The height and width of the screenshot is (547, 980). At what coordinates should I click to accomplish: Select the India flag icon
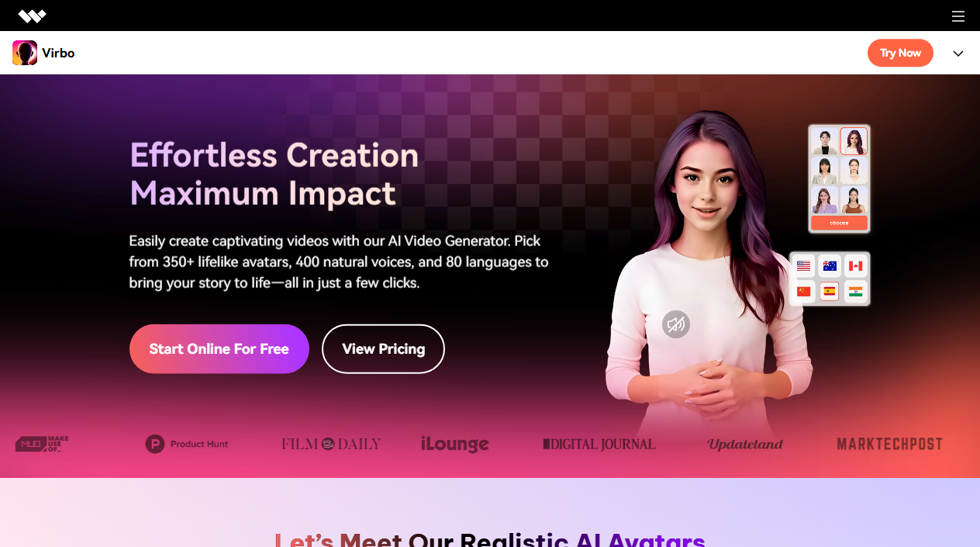coord(856,292)
